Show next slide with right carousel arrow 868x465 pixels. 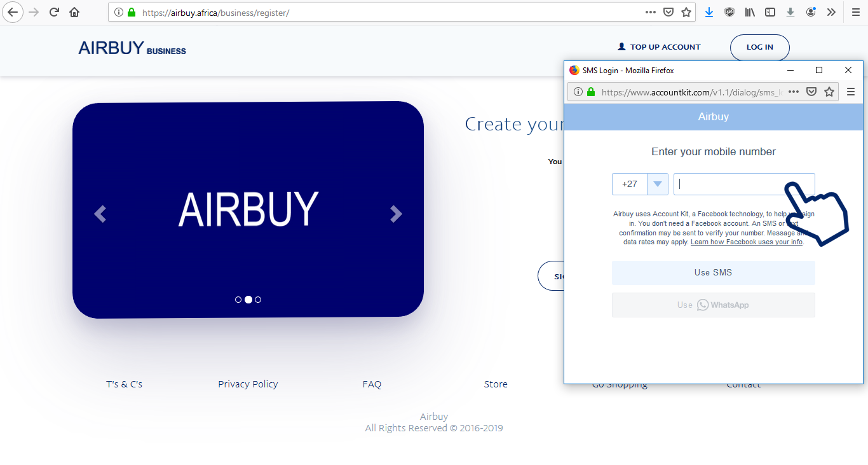[396, 214]
